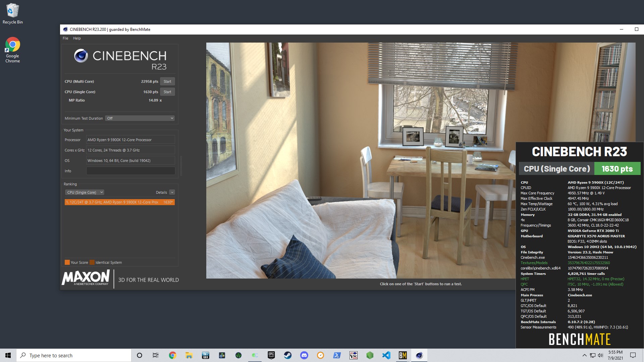Image resolution: width=644 pixels, height=362 pixels.
Task: Open the Recycle Bin desktop icon
Action: coord(13,14)
